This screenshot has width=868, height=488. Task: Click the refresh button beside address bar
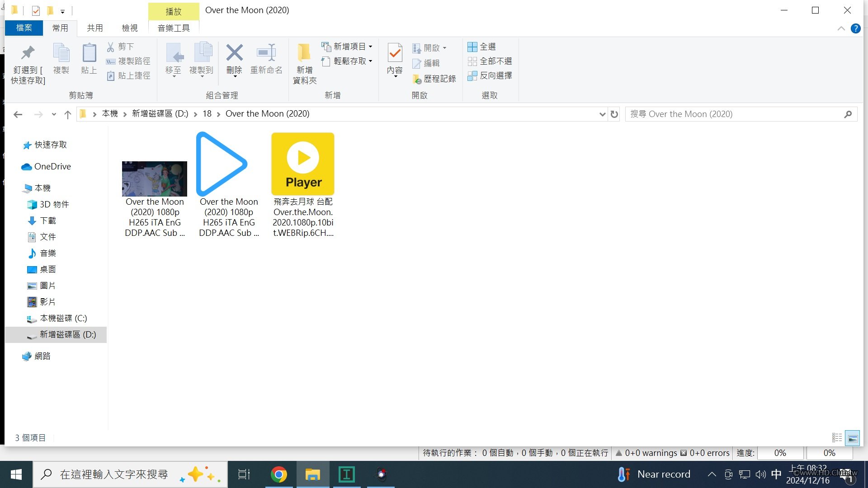pos(614,114)
